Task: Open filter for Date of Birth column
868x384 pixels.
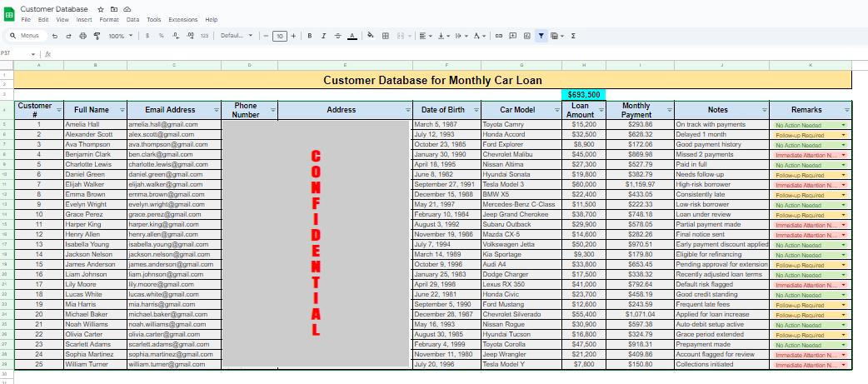Action: (x=476, y=110)
